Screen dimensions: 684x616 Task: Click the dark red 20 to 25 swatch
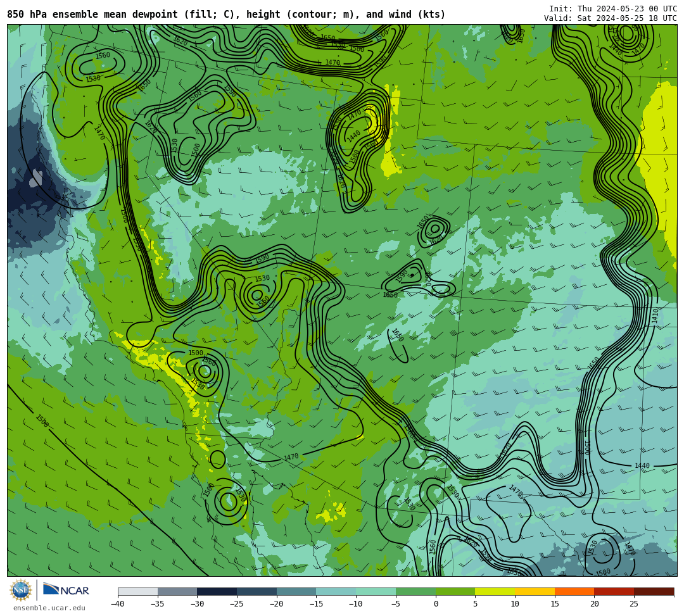click(614, 591)
